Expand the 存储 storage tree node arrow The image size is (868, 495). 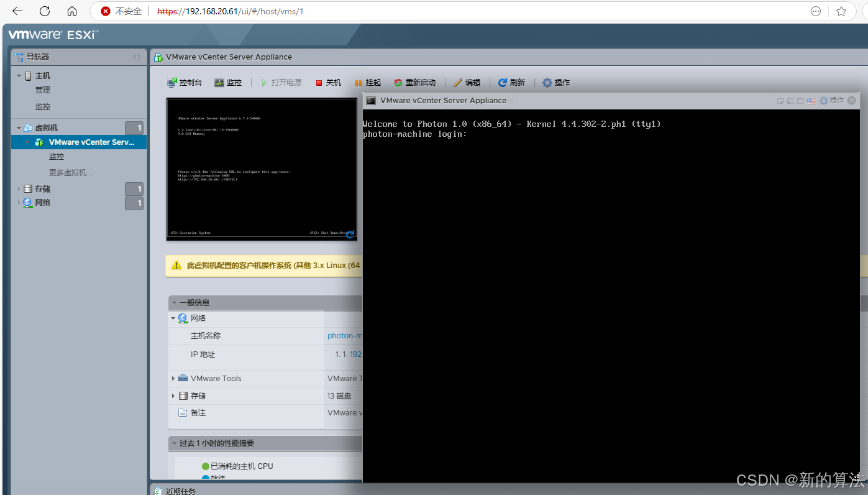(x=19, y=189)
